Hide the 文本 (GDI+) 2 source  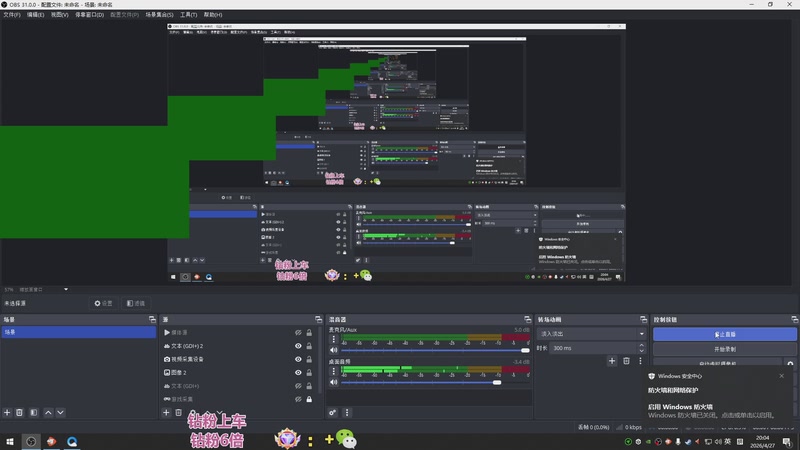(298, 346)
